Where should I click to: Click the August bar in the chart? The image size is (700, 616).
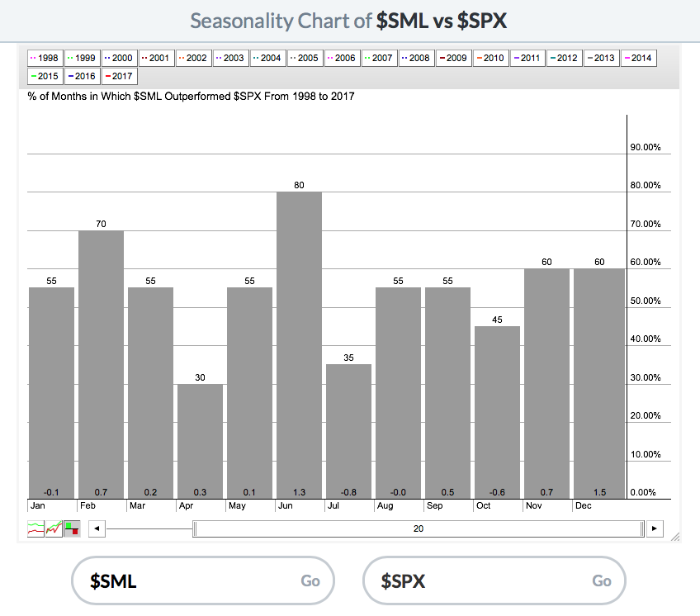398,393
